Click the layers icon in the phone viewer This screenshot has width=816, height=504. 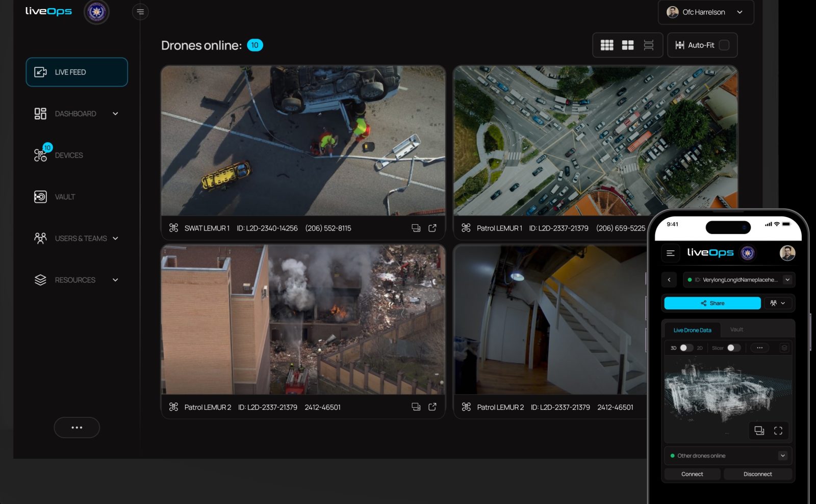[784, 348]
